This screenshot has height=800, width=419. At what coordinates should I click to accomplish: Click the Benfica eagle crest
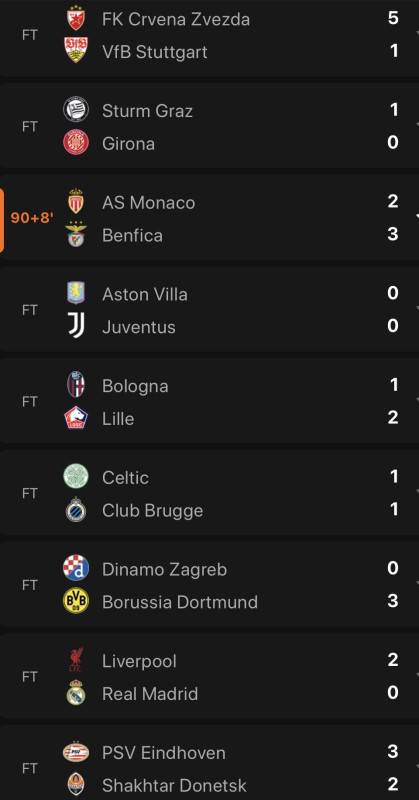76,234
